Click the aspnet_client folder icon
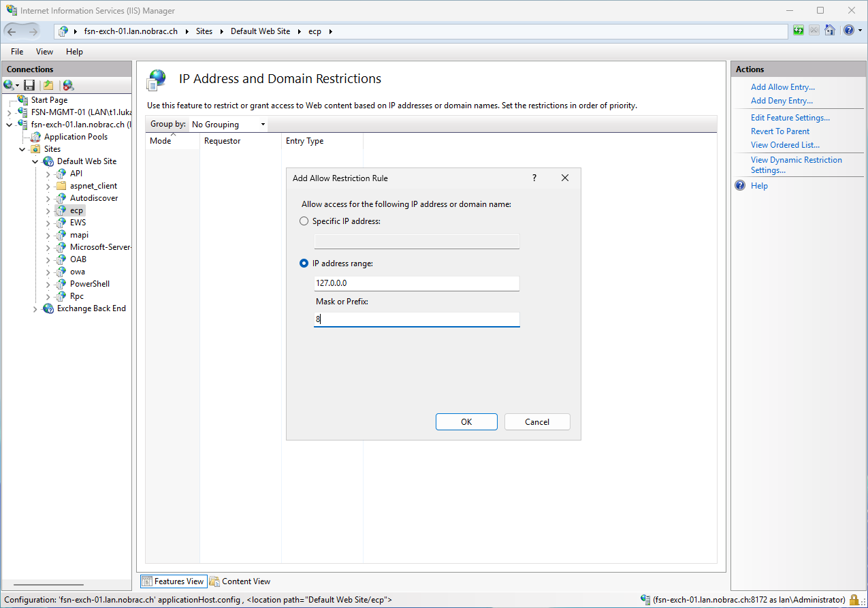 [x=61, y=186]
